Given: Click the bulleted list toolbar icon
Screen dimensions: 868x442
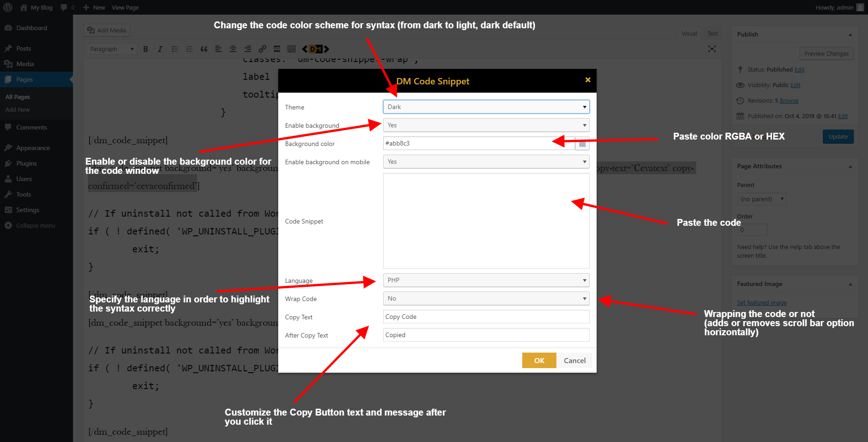Looking at the screenshot, I should [x=175, y=49].
